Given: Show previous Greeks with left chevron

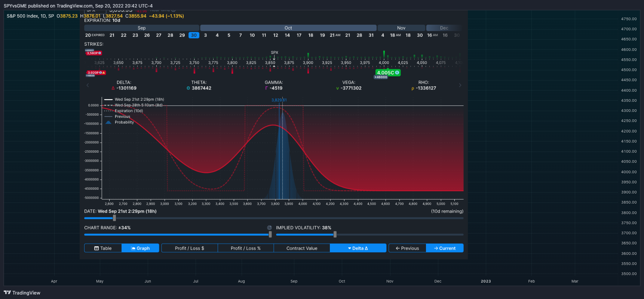Looking at the screenshot, I should click(88, 85).
